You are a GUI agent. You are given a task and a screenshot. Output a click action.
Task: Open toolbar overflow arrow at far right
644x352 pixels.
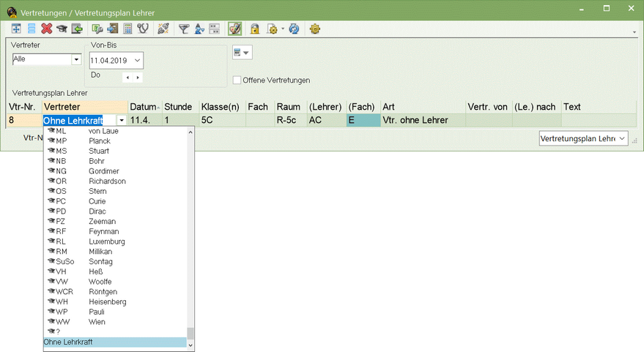[634, 32]
